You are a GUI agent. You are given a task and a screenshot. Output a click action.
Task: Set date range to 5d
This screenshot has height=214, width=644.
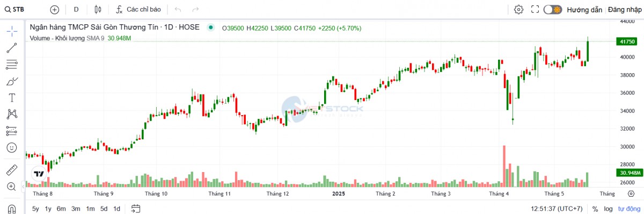click(104, 209)
